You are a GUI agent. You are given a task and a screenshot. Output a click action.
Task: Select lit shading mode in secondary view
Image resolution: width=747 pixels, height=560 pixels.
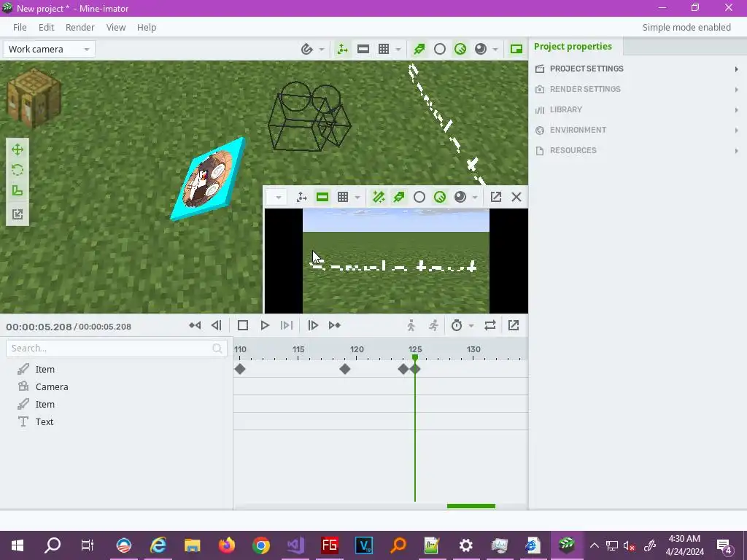[440, 197]
